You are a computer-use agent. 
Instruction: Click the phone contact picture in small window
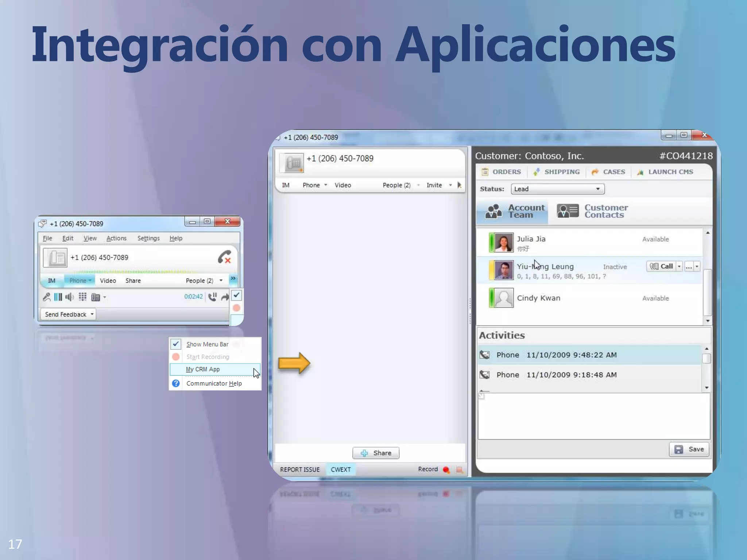click(x=55, y=257)
